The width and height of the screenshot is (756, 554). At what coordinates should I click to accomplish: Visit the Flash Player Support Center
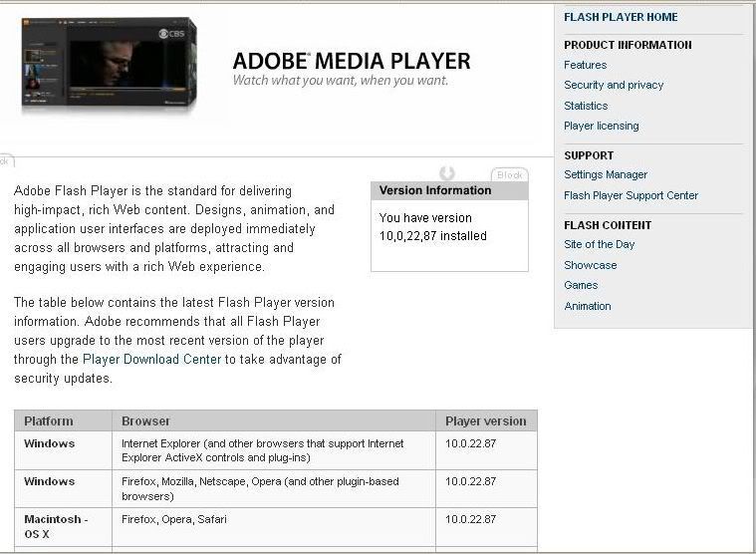click(630, 195)
